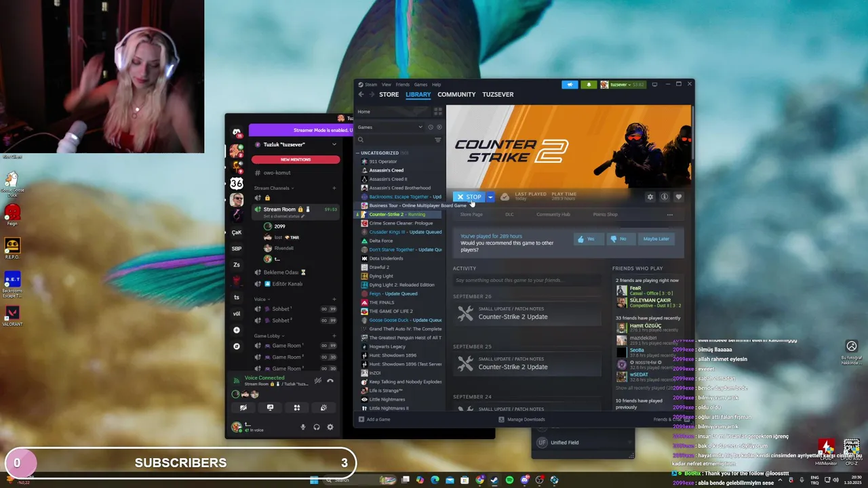Toggle Discord noise suppression icon
Image resolution: width=868 pixels, height=488 pixels.
317,381
